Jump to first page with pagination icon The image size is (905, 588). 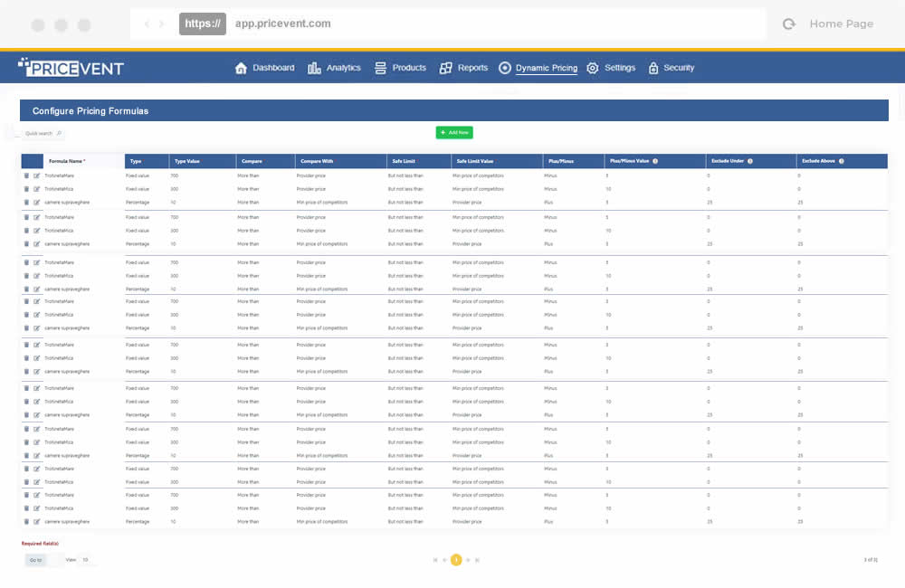coord(435,560)
